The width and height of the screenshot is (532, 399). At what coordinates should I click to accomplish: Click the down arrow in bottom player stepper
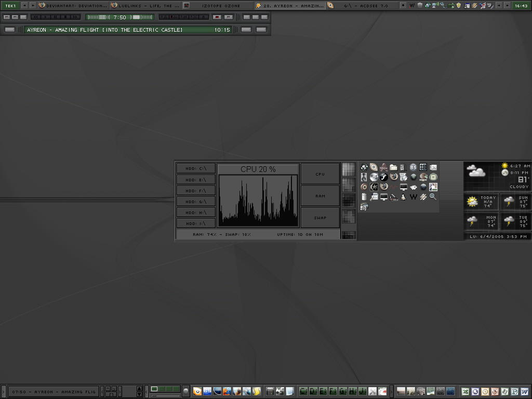click(x=139, y=394)
